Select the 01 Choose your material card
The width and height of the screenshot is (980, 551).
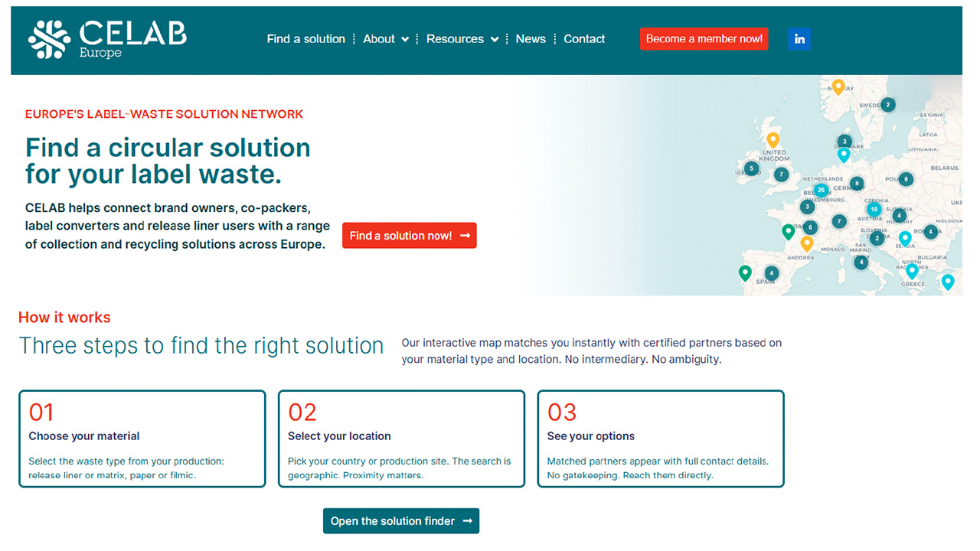pyautogui.click(x=142, y=439)
